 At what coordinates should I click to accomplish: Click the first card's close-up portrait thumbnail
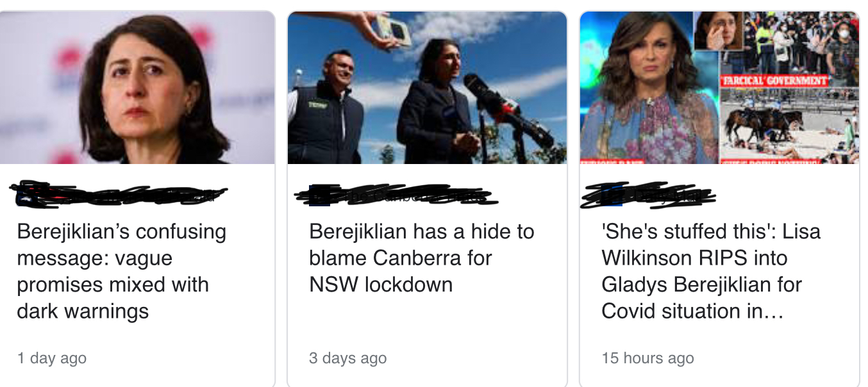[137, 88]
